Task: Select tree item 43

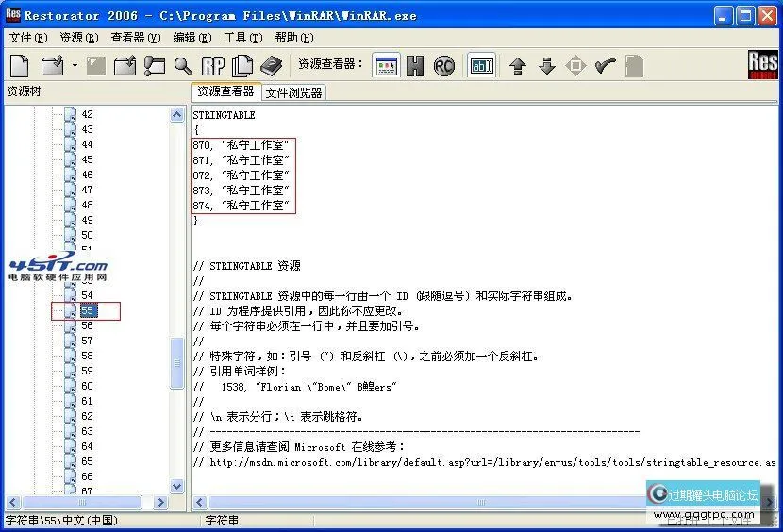Action: click(x=87, y=129)
